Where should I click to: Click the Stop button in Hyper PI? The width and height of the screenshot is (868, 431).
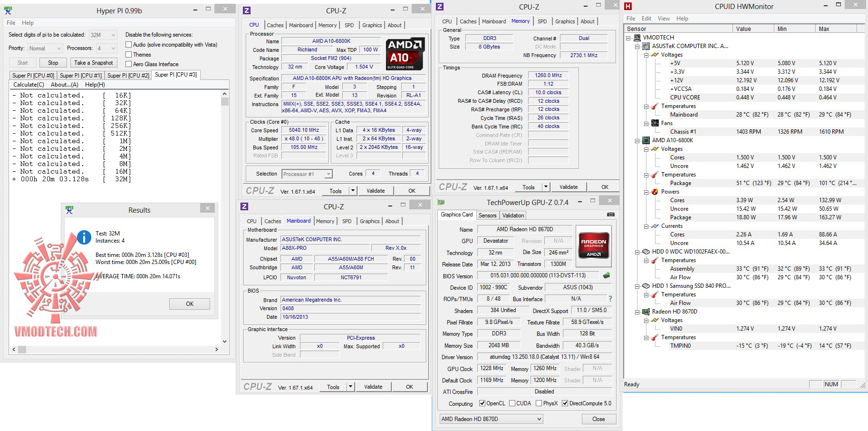click(53, 63)
